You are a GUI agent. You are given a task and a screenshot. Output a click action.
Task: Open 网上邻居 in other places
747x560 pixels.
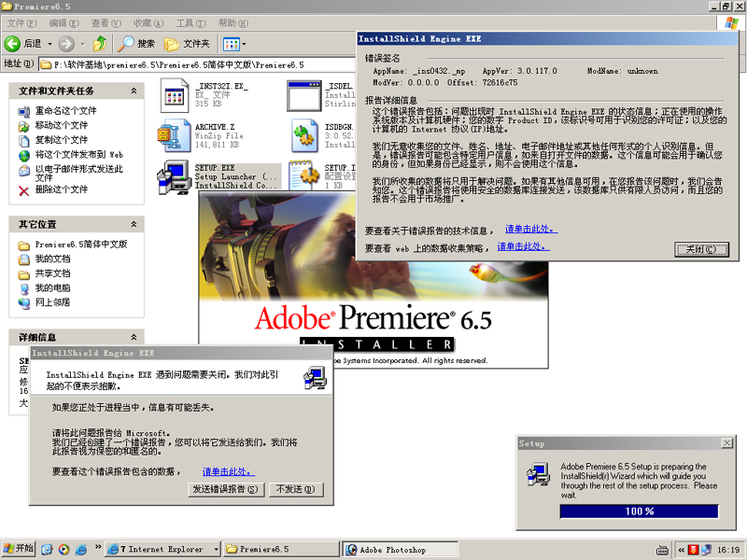53,301
